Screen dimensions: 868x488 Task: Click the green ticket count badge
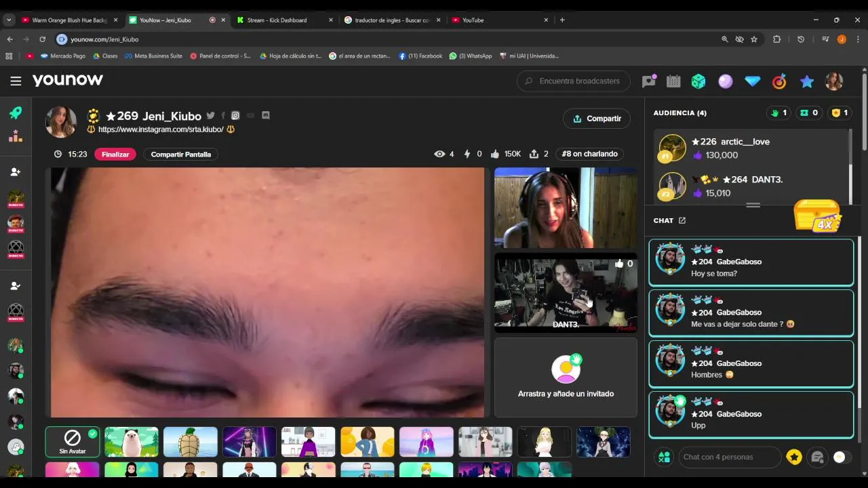808,113
